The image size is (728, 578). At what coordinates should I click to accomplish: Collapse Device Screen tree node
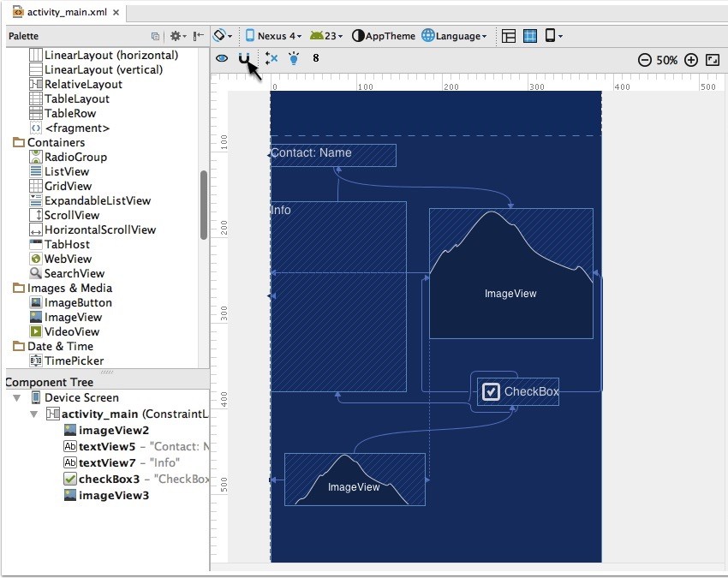pos(17,398)
